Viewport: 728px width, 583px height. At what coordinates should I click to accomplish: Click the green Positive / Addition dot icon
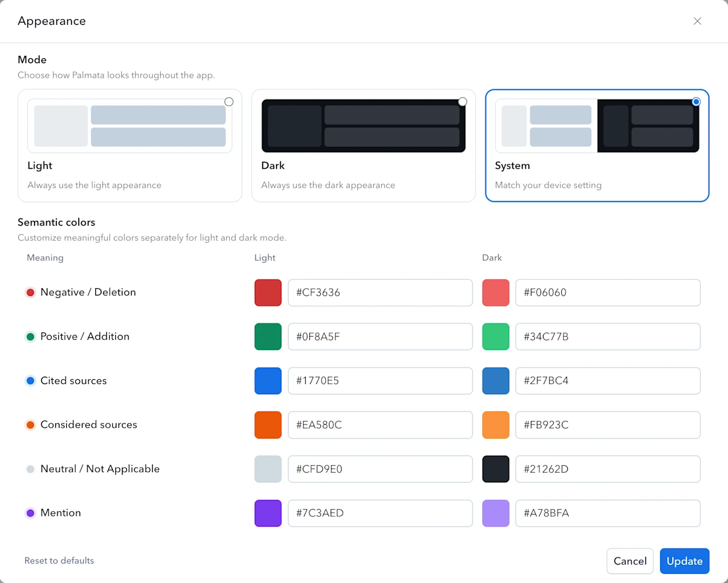point(30,337)
